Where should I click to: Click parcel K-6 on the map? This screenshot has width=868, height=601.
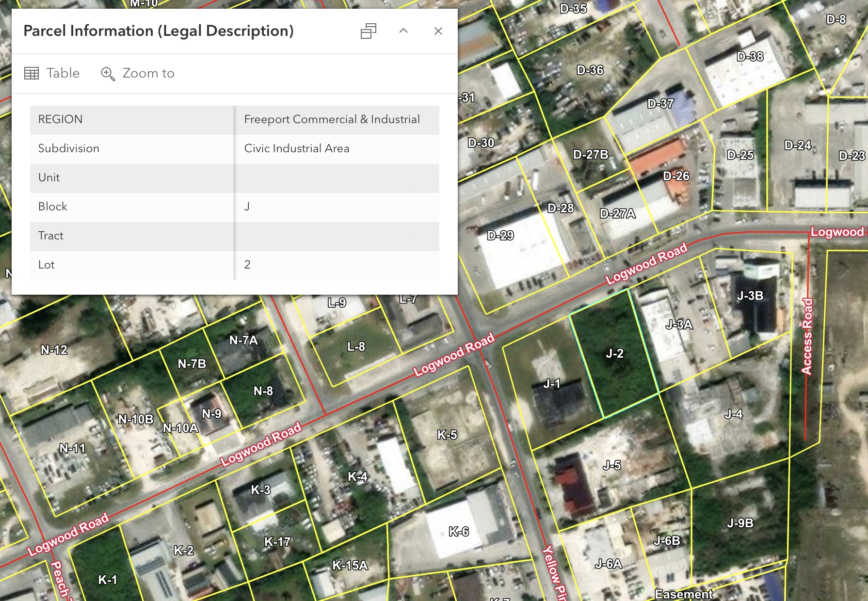click(458, 532)
